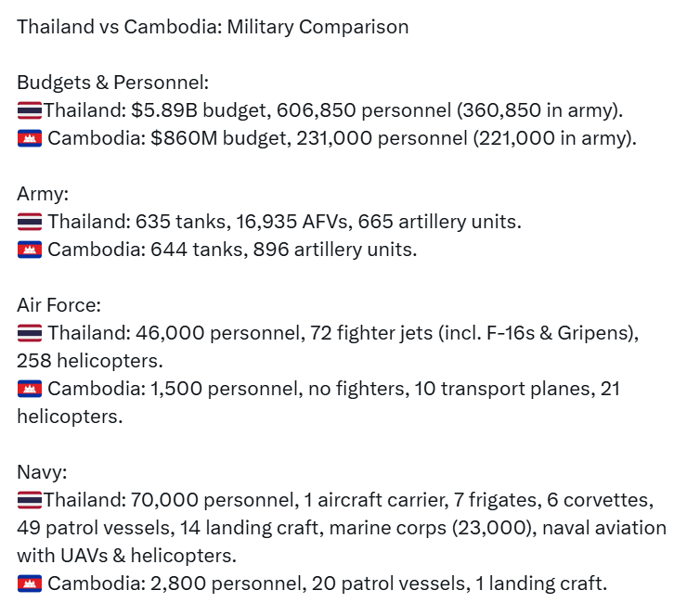Click the title Thailand vs Cambodia: Military Comparison

(213, 27)
